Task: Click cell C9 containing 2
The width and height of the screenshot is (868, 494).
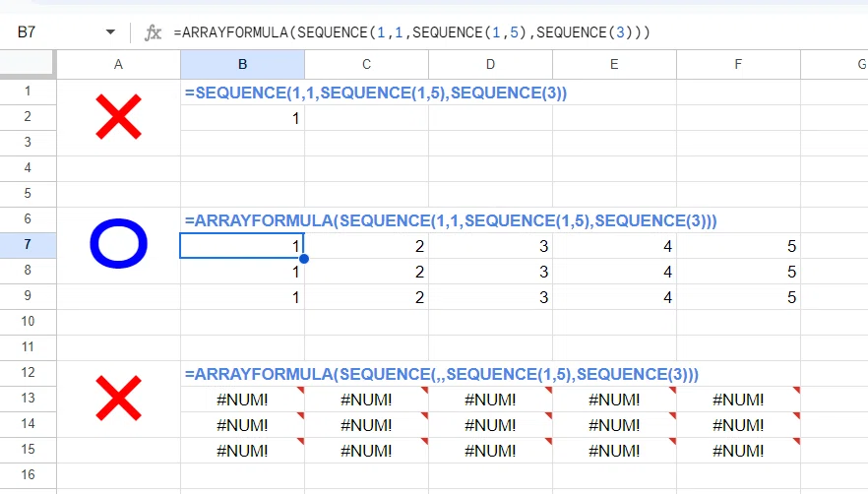Action: point(366,296)
